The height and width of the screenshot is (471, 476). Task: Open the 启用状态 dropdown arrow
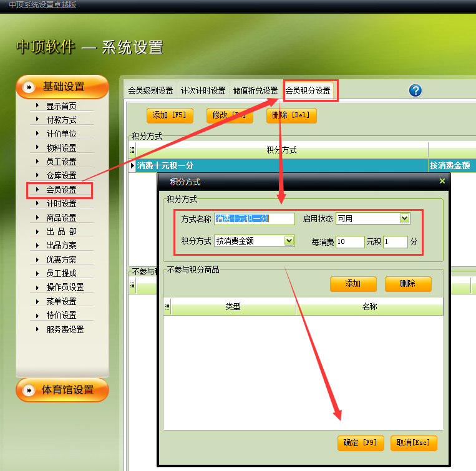pyautogui.click(x=404, y=218)
